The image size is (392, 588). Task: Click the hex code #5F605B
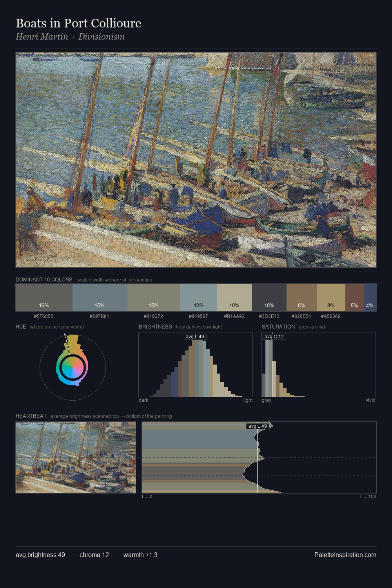click(x=44, y=316)
